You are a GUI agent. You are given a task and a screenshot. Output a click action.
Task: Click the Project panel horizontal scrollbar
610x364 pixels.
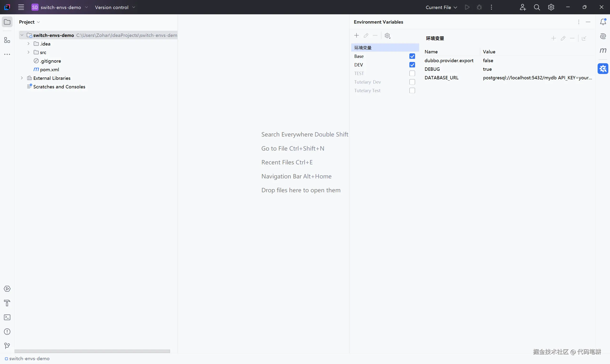[x=92, y=351]
